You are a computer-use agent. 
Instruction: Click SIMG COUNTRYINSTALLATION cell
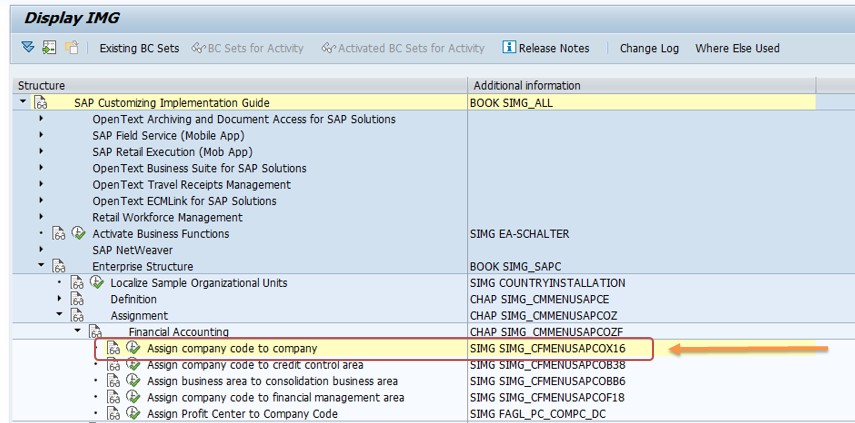(x=547, y=283)
